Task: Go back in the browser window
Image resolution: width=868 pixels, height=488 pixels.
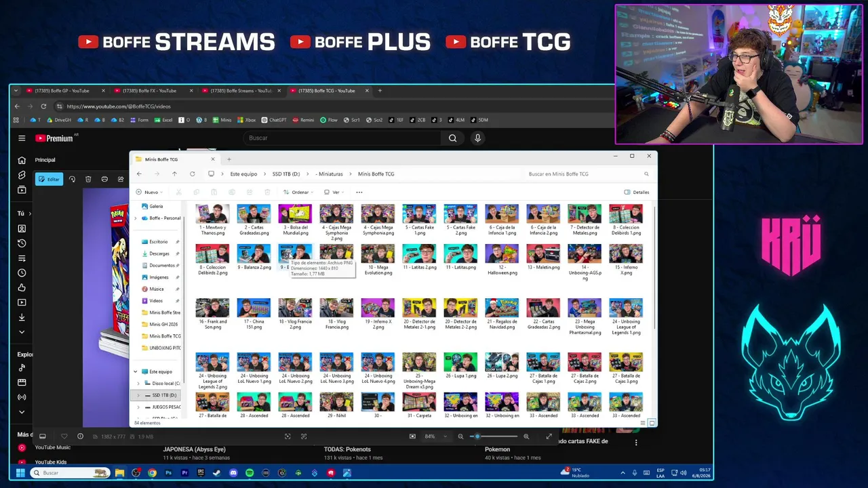Action: (18, 106)
